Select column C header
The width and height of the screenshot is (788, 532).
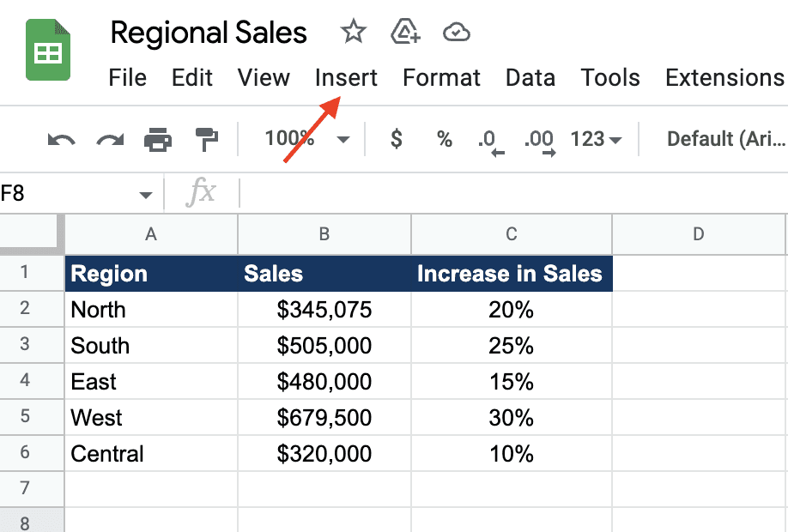pos(512,234)
